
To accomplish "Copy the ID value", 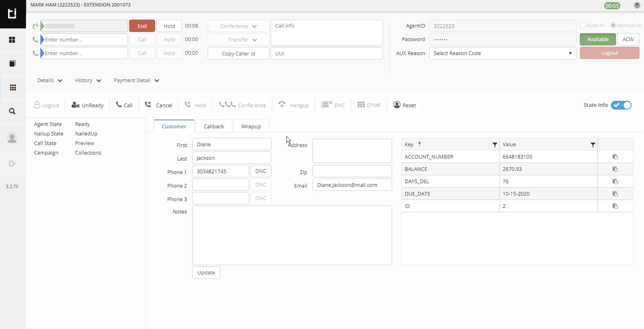I will pos(615,206).
